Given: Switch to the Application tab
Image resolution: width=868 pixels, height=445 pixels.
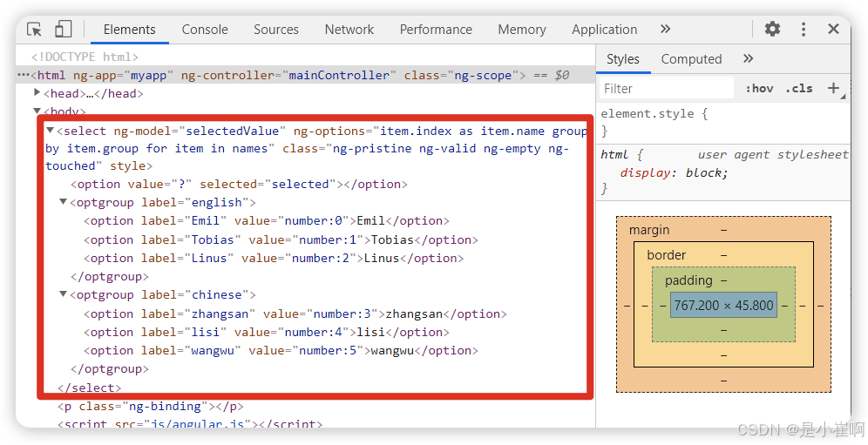Looking at the screenshot, I should pos(604,30).
